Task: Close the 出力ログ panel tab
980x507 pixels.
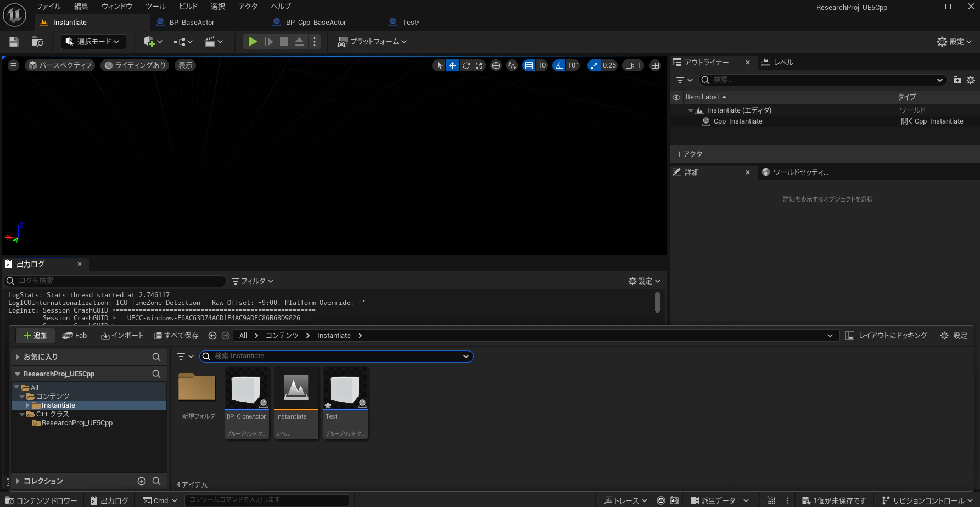Action: pos(80,264)
